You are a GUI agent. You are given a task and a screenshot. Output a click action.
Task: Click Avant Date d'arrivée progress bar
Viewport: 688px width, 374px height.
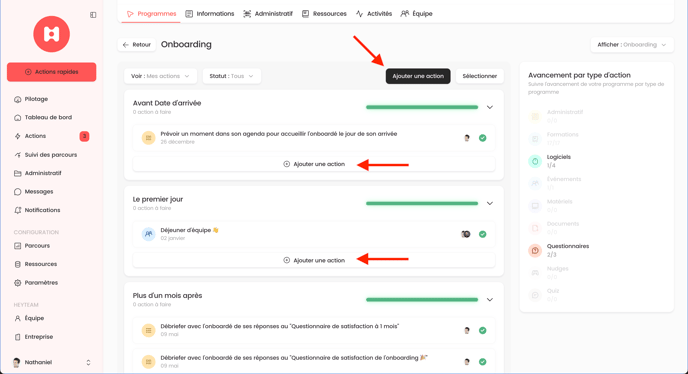pos(422,107)
